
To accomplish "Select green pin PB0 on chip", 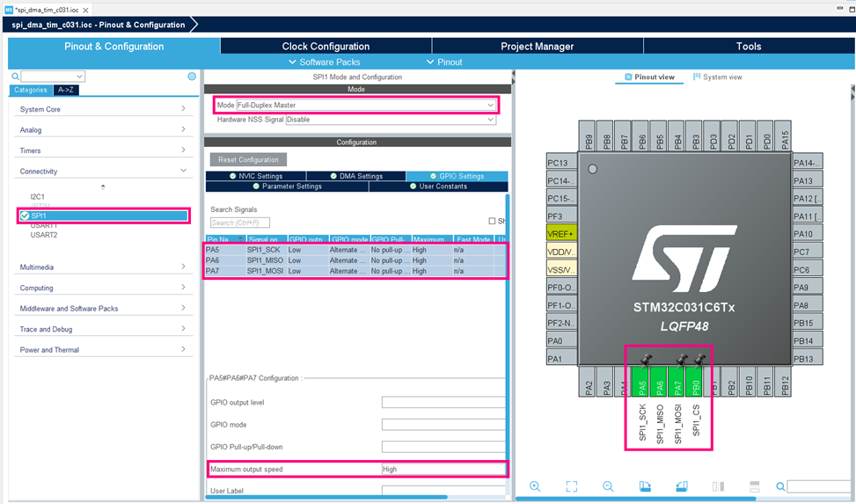I will coord(696,381).
